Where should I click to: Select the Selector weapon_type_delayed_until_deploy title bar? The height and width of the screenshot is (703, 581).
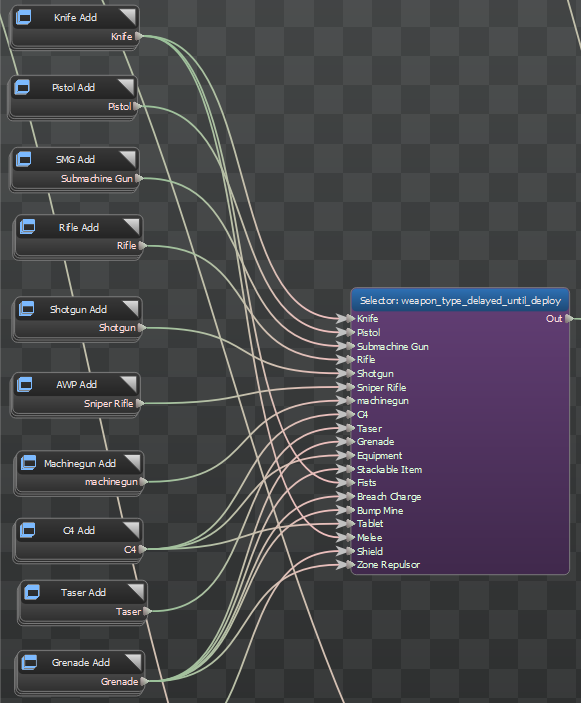tap(460, 300)
